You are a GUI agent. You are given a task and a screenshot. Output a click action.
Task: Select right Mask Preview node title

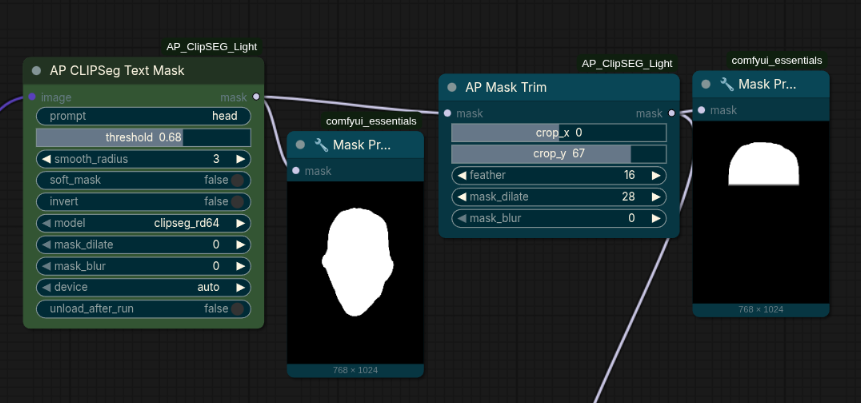[x=767, y=84]
